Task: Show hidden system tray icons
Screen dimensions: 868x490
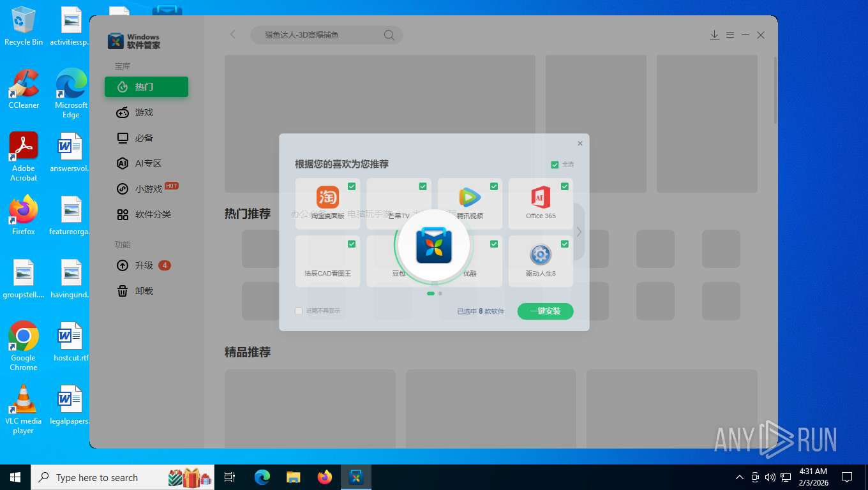Action: 740,477
